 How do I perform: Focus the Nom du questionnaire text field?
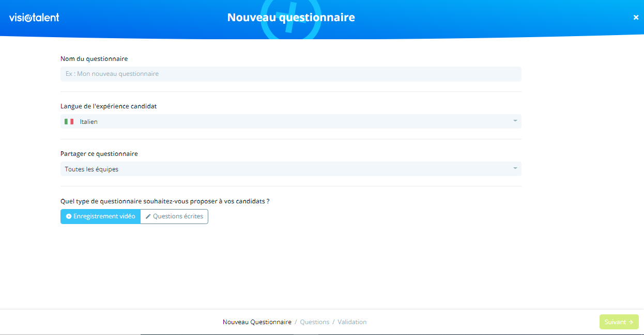tap(290, 74)
